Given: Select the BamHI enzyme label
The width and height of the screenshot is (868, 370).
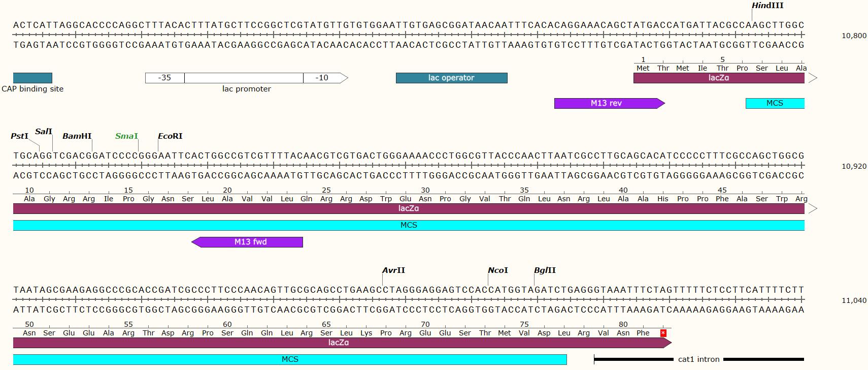Looking at the screenshot, I should 77,136.
